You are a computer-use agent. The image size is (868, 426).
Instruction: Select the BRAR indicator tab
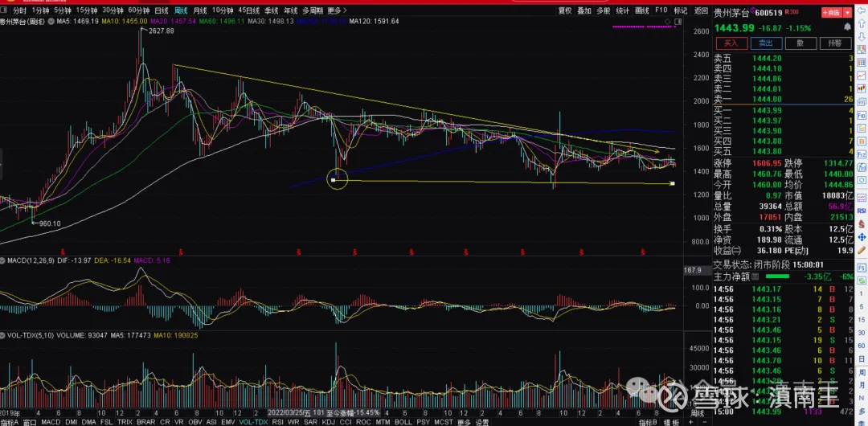(145, 422)
